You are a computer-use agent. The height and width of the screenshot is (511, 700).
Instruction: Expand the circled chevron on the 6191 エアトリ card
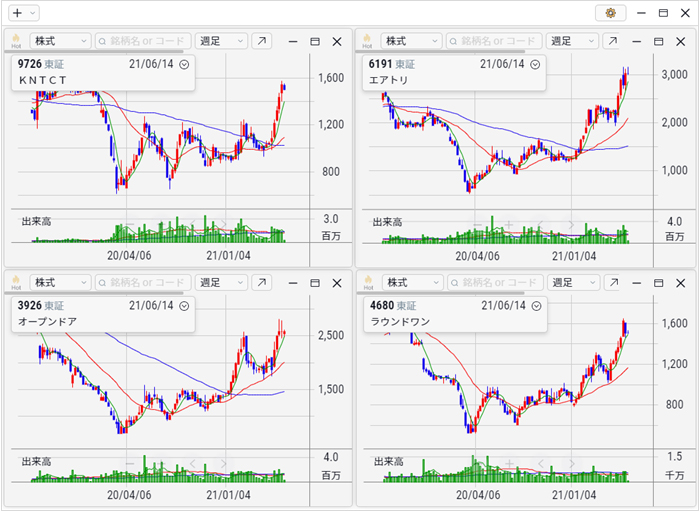pyautogui.click(x=535, y=65)
